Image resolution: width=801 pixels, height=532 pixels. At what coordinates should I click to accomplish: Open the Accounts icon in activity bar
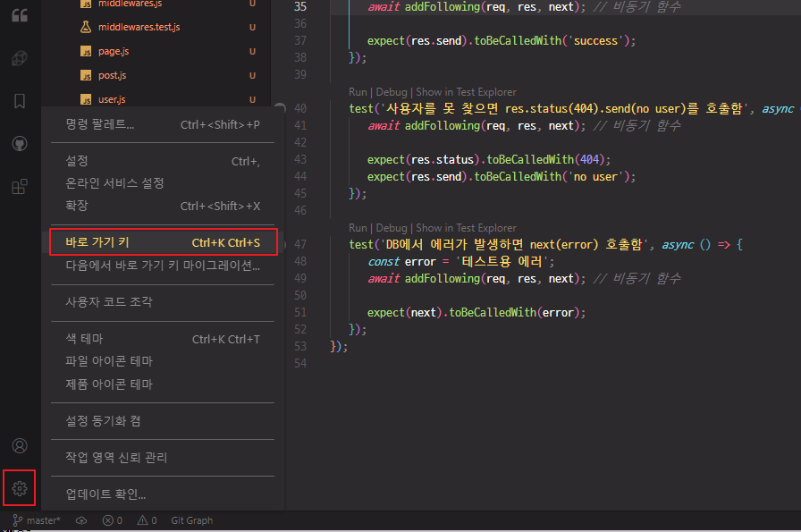tap(20, 445)
